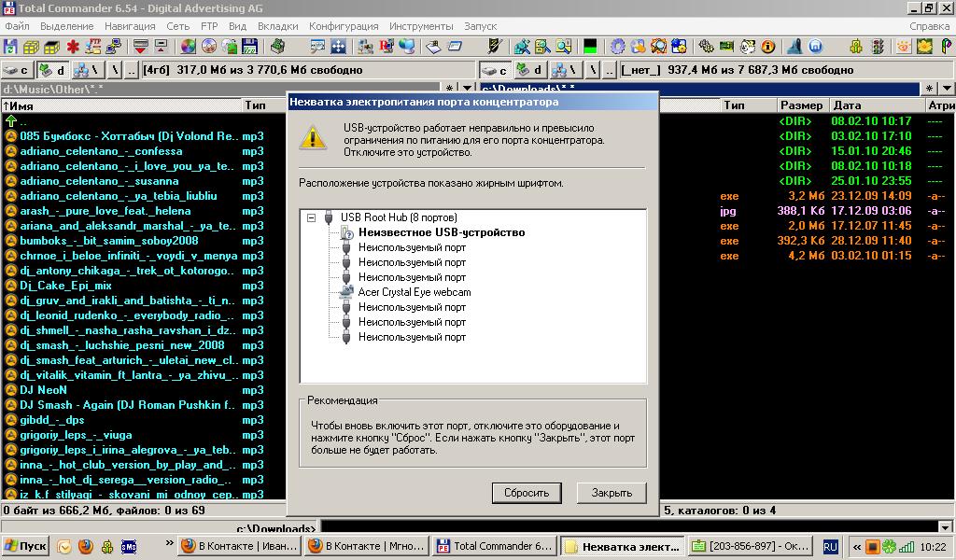Viewport: 956px width, 560px height.
Task: Click the red asterisk toolbar icon
Action: [x=74, y=47]
